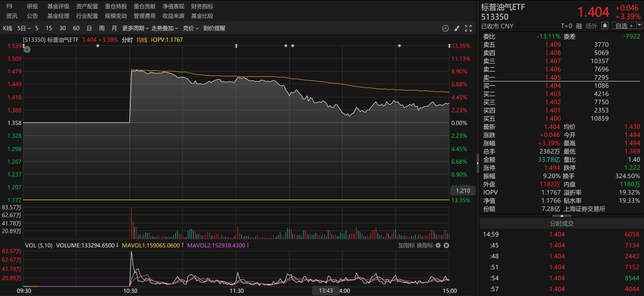Click the bell alert icon
Image resolution: width=644 pixels, height=296 pixels.
tap(605, 26)
